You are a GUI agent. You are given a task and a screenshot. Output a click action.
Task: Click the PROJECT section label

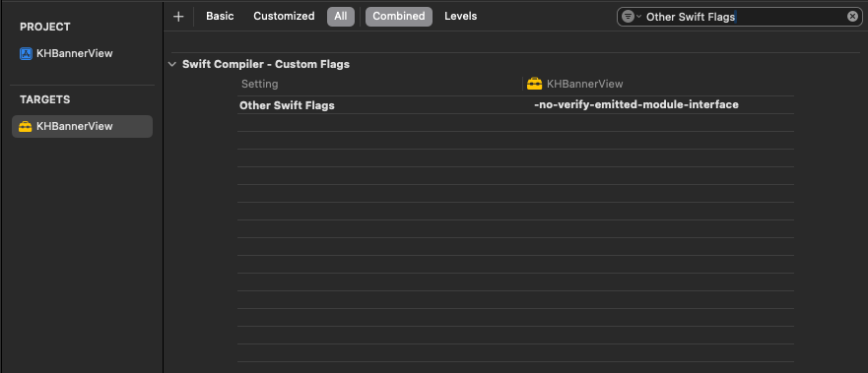click(45, 28)
